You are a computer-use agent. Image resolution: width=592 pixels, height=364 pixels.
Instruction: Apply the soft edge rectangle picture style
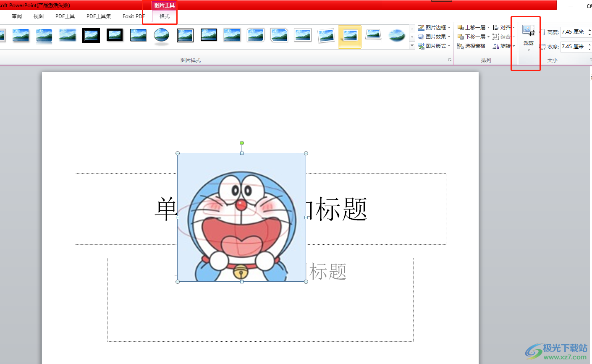point(68,36)
